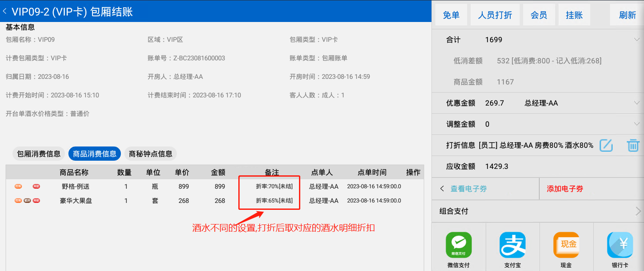Image resolution: width=644 pixels, height=271 pixels.
Task: Open the 会员 member button
Action: [539, 15]
